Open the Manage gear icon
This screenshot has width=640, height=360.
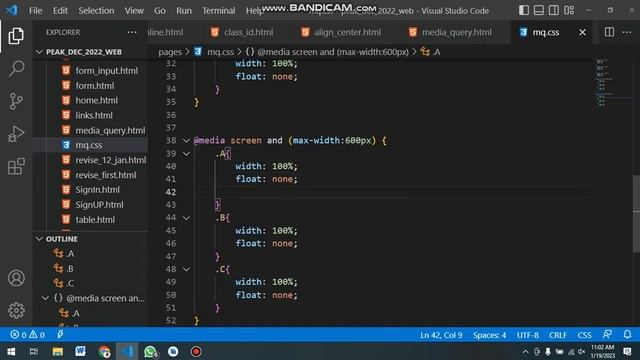16,311
